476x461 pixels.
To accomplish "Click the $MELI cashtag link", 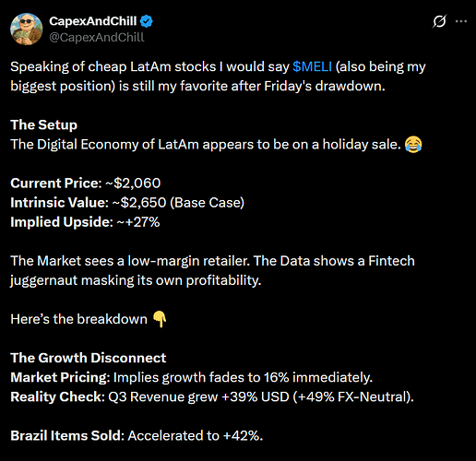I will 312,66.
